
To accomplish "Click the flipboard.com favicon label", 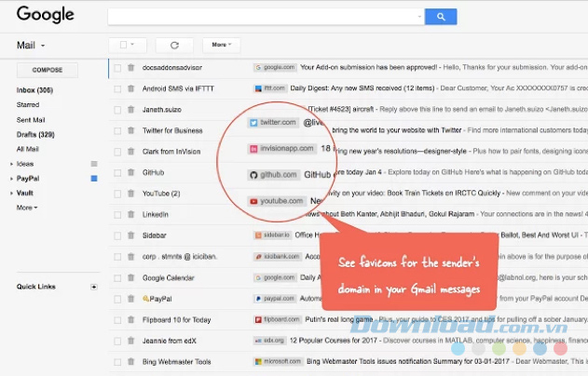I will 278,319.
